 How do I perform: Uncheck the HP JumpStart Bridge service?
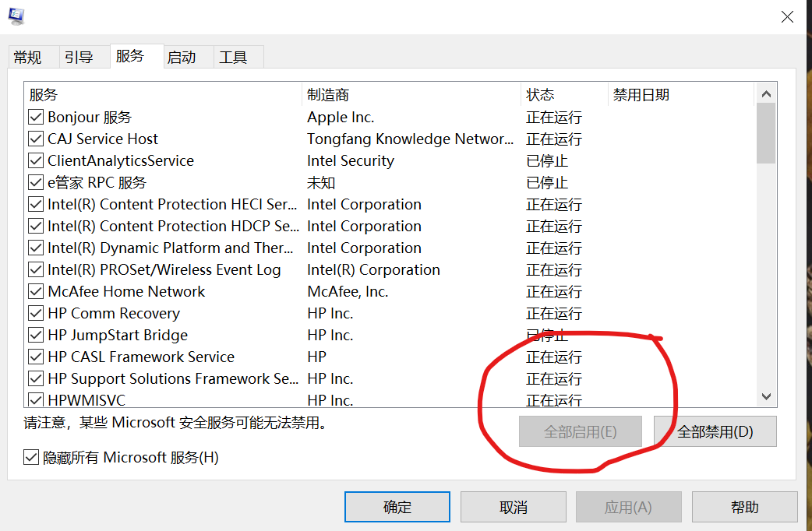(x=35, y=335)
